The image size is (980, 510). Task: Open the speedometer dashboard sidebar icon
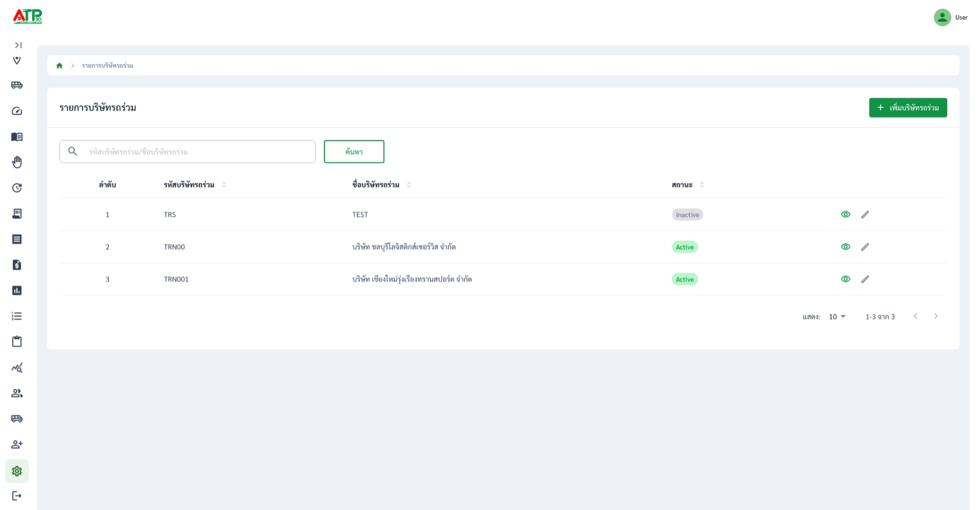(17, 111)
